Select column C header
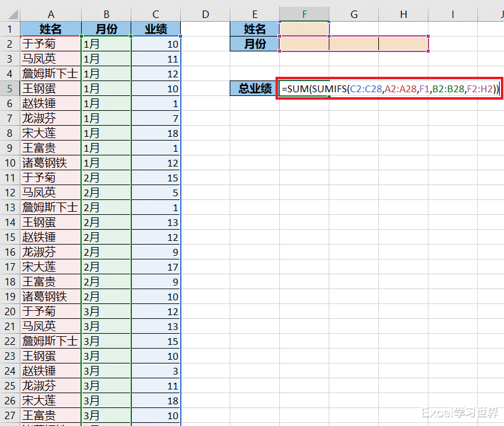This screenshot has height=426, width=504. coord(156,14)
